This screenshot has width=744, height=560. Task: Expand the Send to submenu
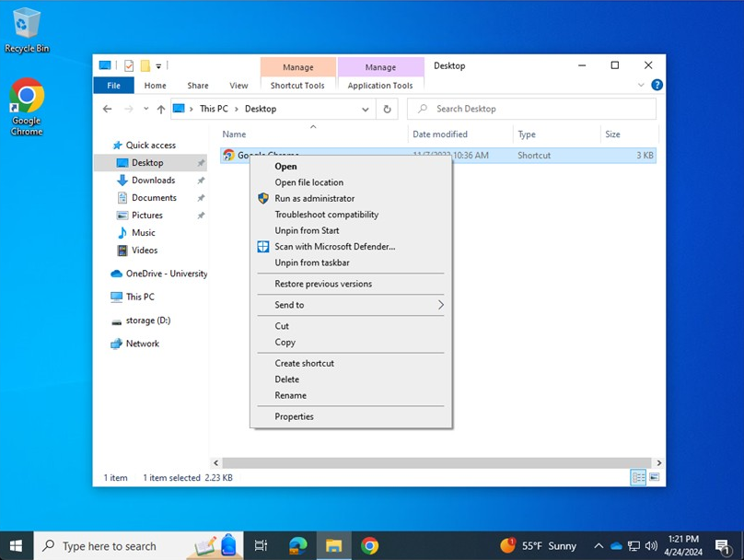click(351, 305)
